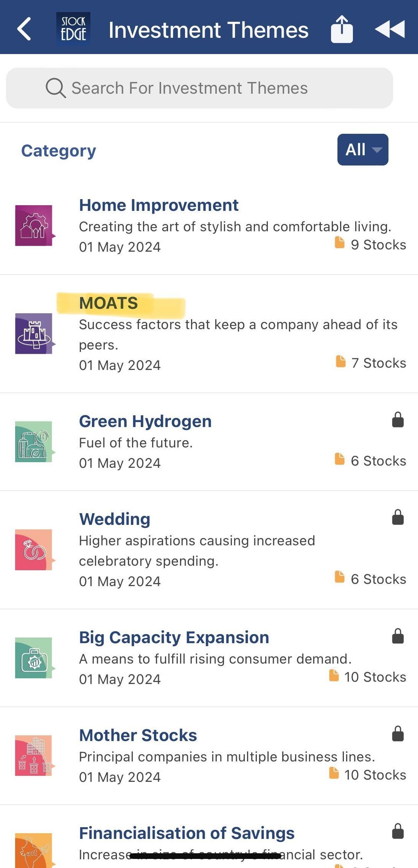The height and width of the screenshot is (868, 418).
Task: Tap the Home Improvement theme icon
Action: [x=34, y=226]
